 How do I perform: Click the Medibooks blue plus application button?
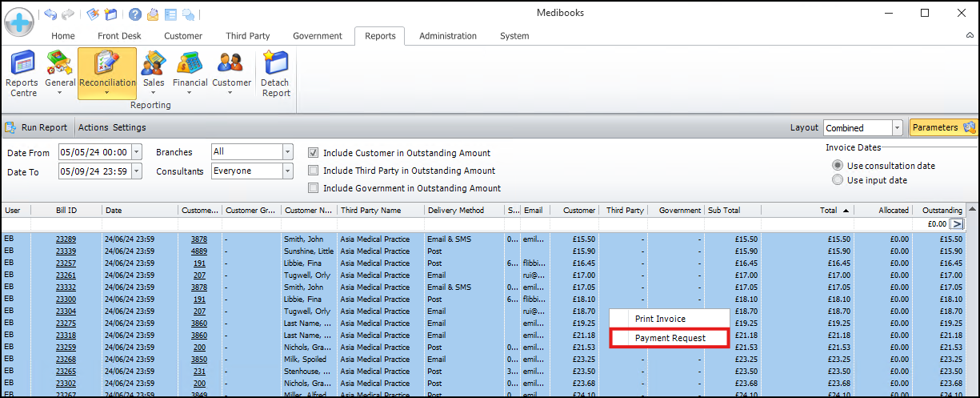[x=18, y=20]
